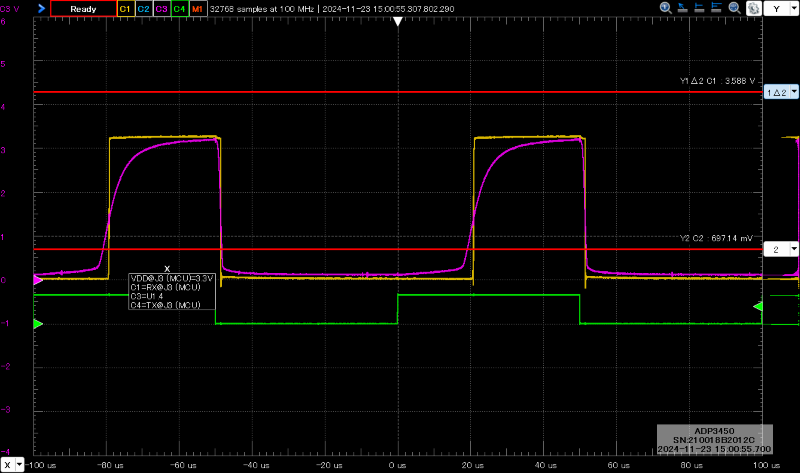
Task: Toggle channel C4 button
Action: [180, 9]
